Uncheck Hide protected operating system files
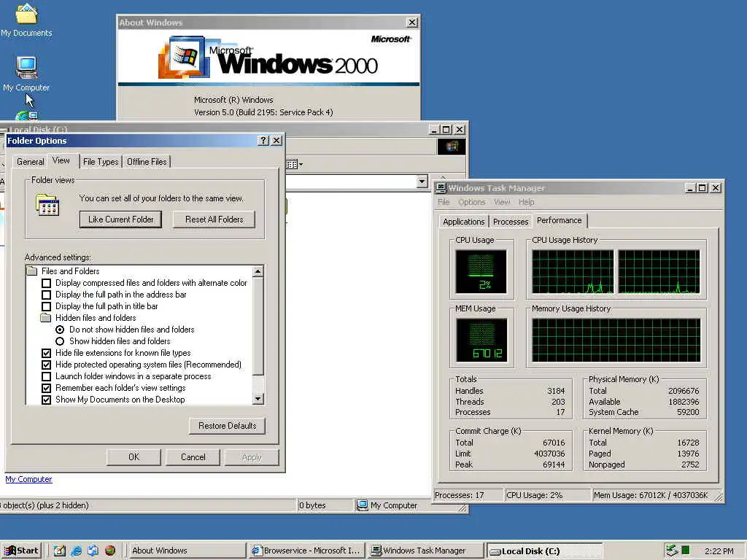Viewport: 747px width, 560px height. (46, 365)
